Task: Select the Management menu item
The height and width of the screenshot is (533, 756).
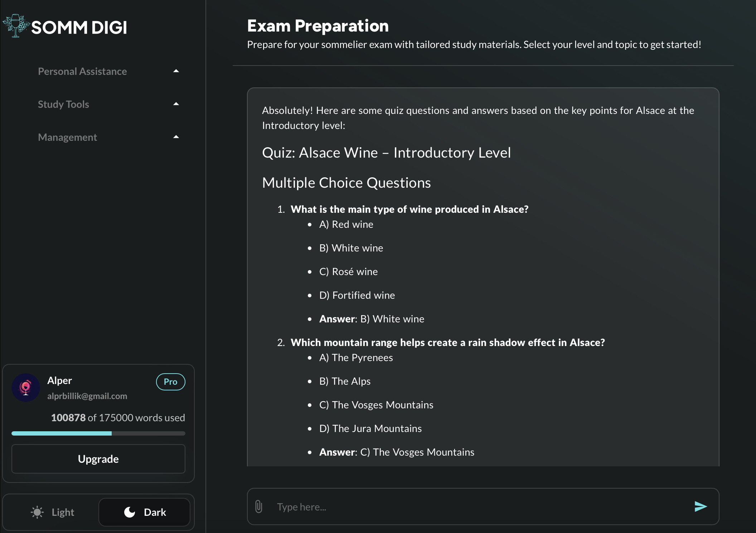Action: (67, 137)
